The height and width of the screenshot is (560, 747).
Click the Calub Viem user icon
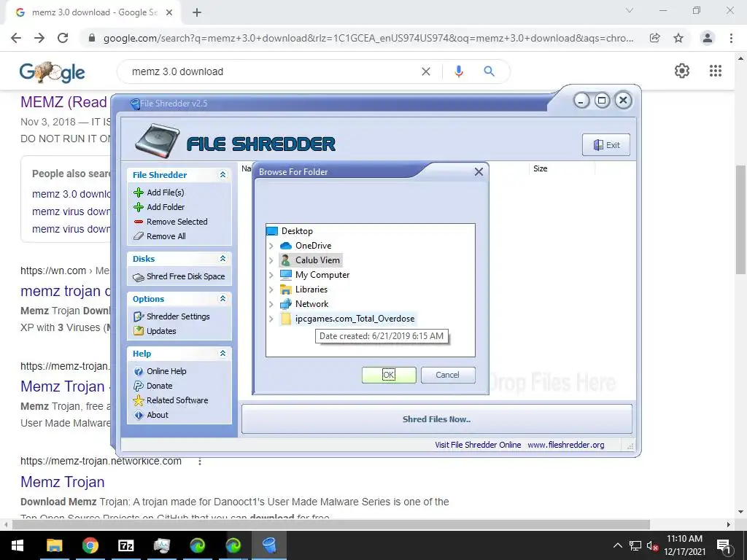tap(285, 260)
